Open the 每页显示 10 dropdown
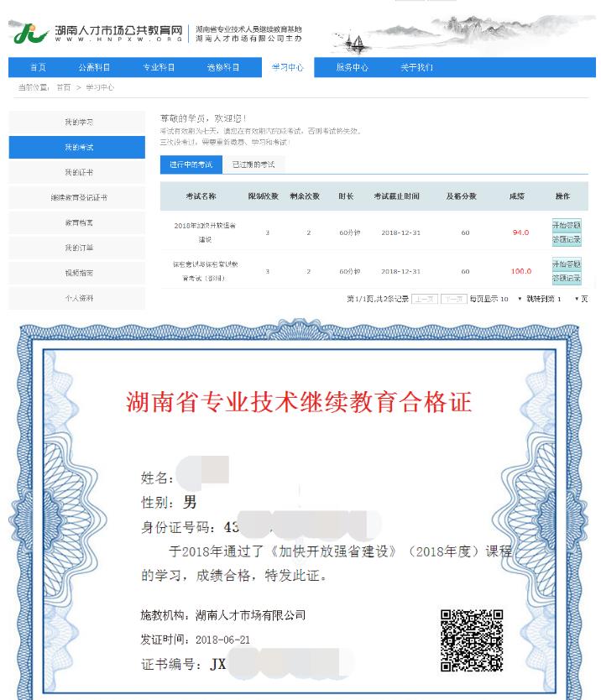This screenshot has width=601, height=700. [x=511, y=299]
